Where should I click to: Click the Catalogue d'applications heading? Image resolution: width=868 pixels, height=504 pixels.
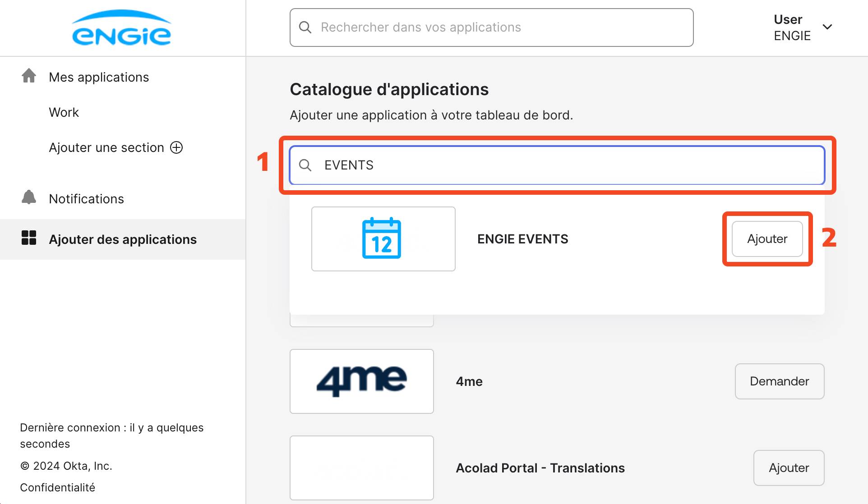click(x=389, y=89)
